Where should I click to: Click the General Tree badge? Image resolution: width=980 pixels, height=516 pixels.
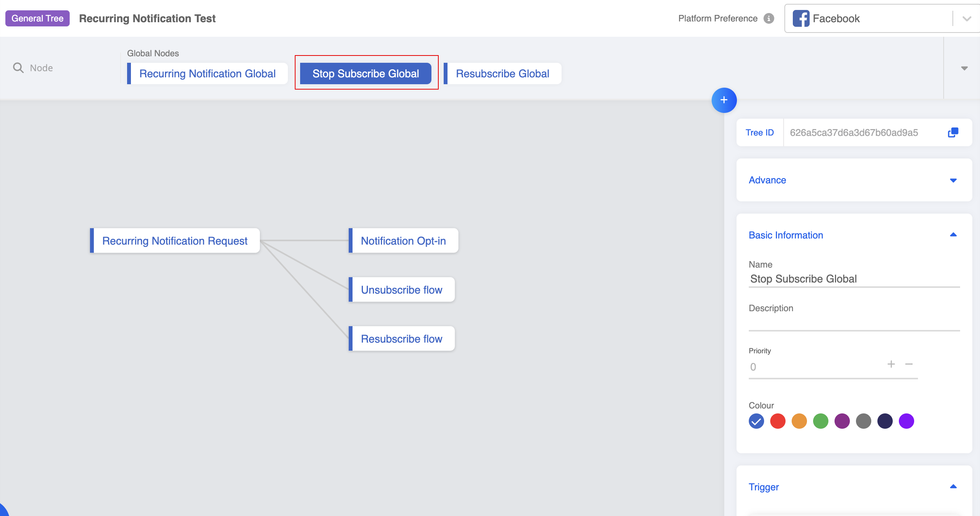(37, 18)
